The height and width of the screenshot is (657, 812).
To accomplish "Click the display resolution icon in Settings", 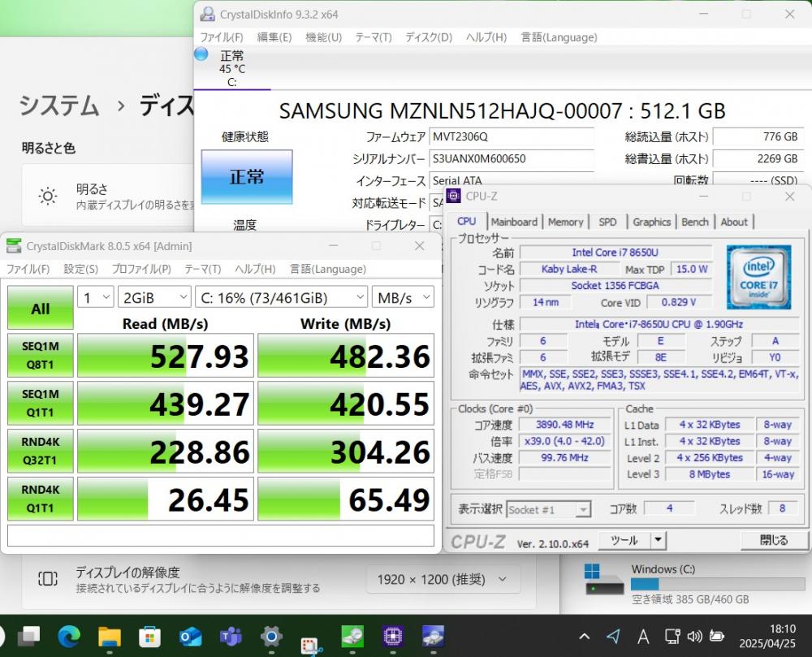I will [x=48, y=578].
